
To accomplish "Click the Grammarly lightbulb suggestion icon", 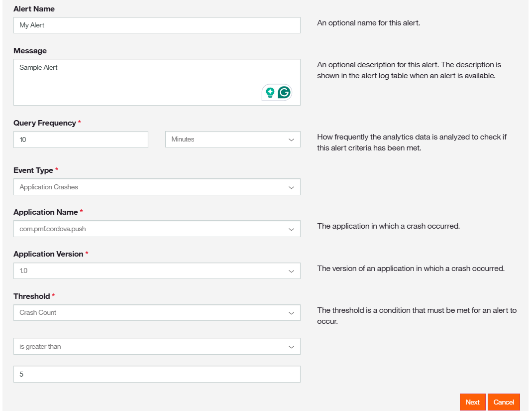I will 270,92.
